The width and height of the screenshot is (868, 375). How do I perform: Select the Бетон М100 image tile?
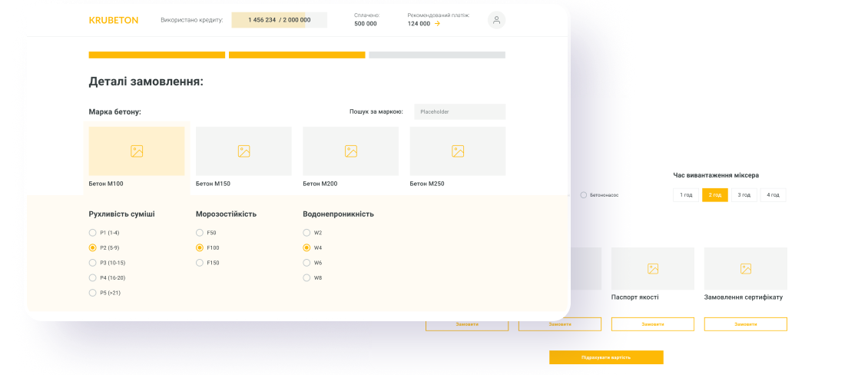pyautogui.click(x=137, y=151)
